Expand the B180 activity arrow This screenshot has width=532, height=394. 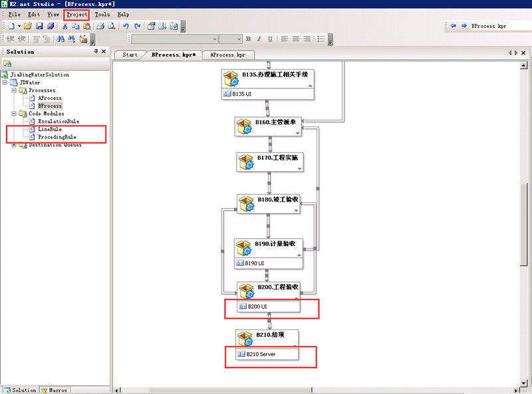point(296,210)
